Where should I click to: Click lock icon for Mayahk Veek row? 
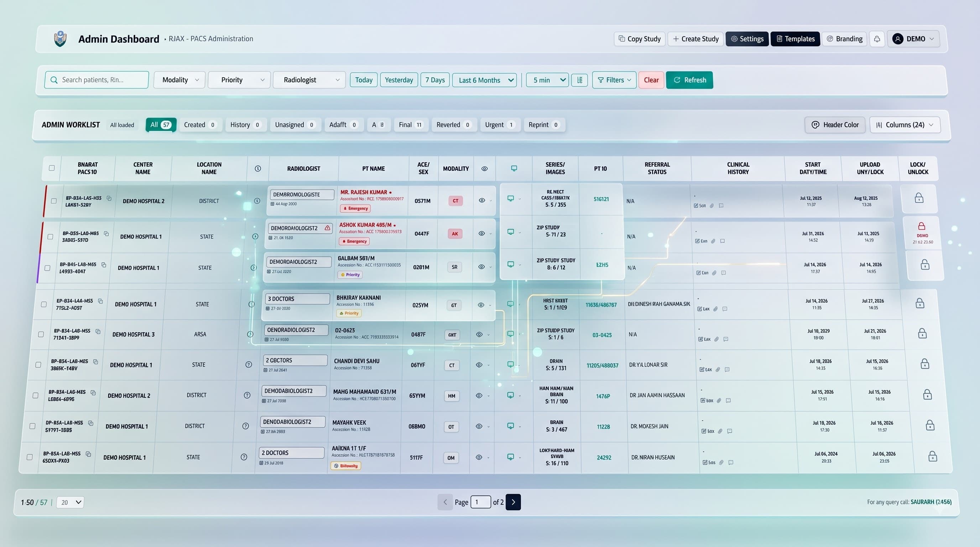coord(930,425)
